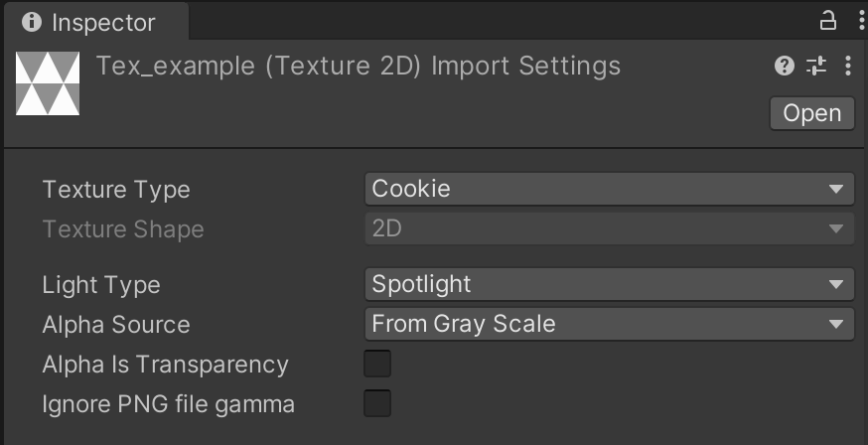The height and width of the screenshot is (445, 868).
Task: Click the Tex_example texture thumbnail
Action: click(48, 83)
